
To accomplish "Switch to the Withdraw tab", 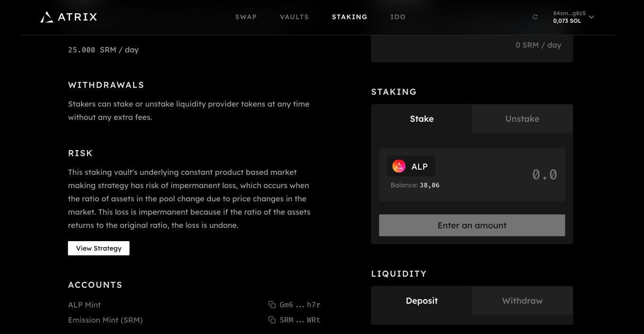I will [522, 300].
